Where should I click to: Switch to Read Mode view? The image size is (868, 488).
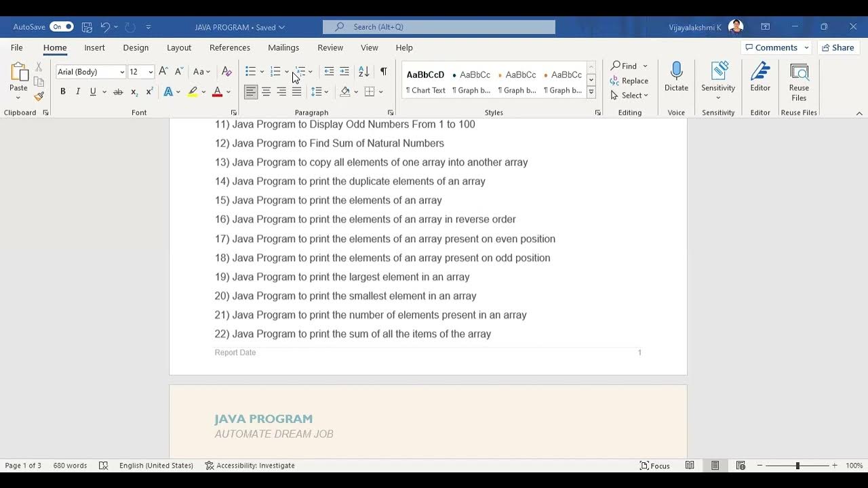pyautogui.click(x=690, y=466)
